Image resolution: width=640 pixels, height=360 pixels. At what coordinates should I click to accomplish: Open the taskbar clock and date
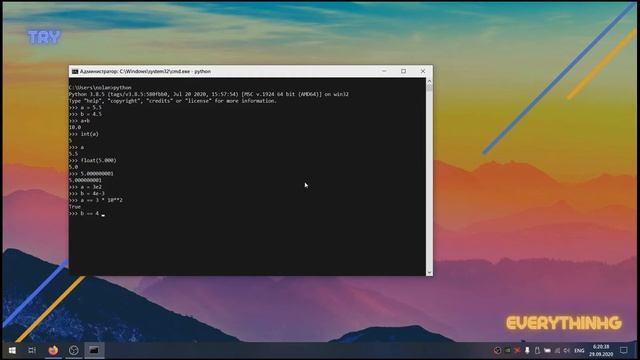(601, 350)
